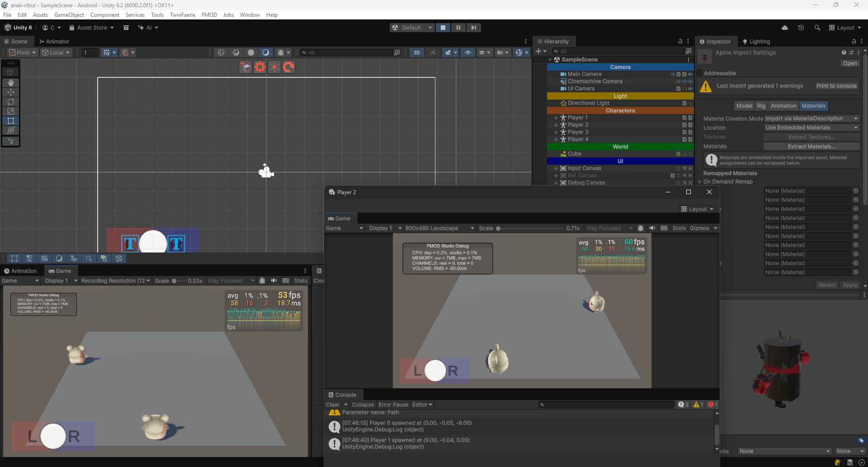
Task: Open the Layout dropdown in main toolbar
Action: click(x=845, y=28)
